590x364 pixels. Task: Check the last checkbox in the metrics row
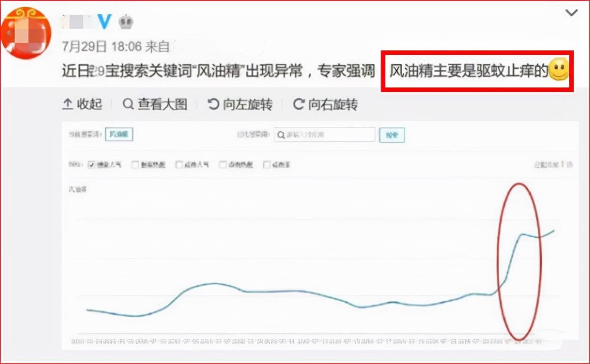click(x=266, y=164)
